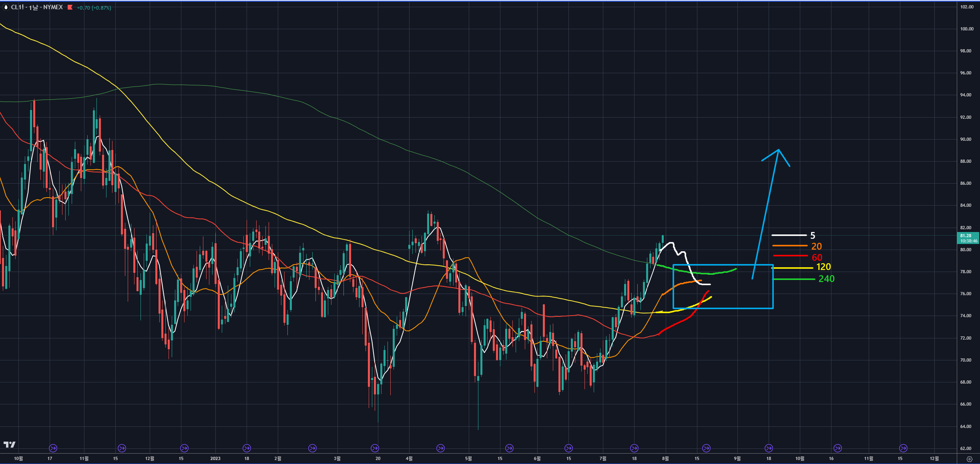This screenshot has width=980, height=464.
Task: Click the 2023 label on the time axis
Action: pos(215,458)
